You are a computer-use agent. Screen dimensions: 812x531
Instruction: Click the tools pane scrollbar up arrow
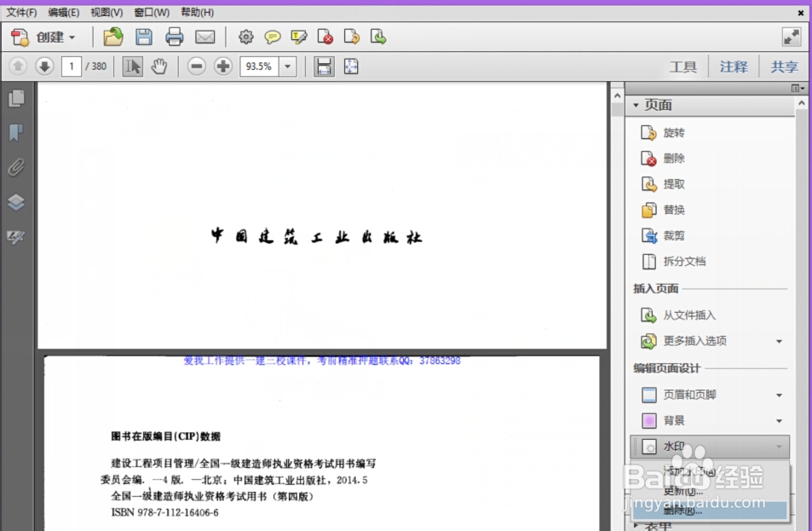point(802,103)
